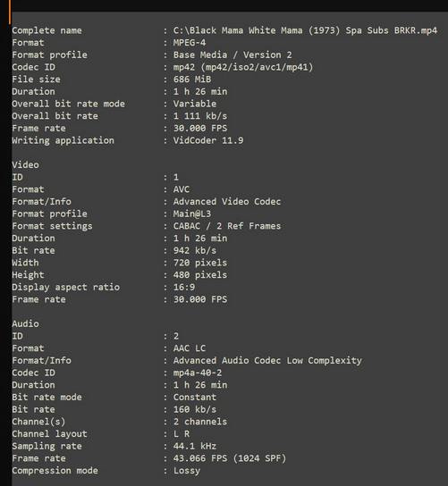Image resolution: width=448 pixels, height=486 pixels.
Task: Click the Compression mode Lossy value
Action: (187, 471)
